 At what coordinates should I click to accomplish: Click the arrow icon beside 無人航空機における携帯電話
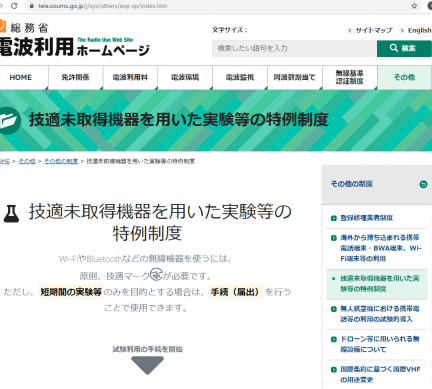point(334,309)
